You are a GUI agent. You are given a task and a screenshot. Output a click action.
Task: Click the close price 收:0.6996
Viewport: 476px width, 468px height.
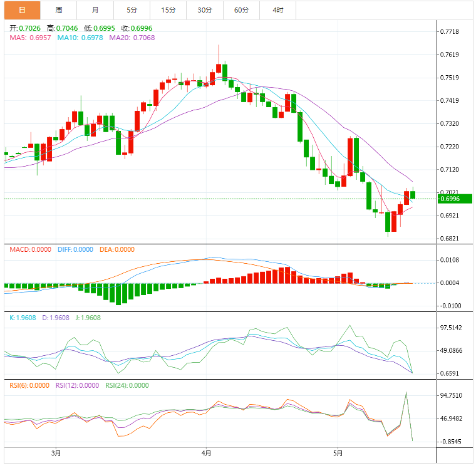click(137, 28)
